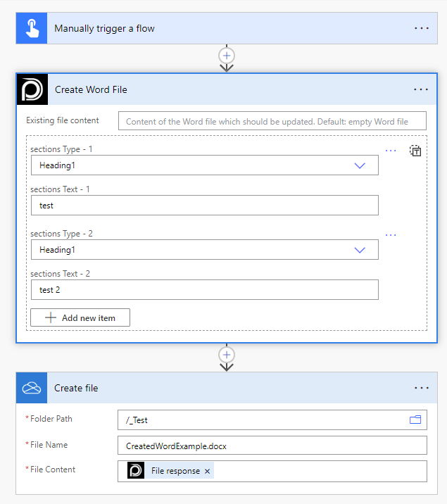Open the section 2 item options menu
This screenshot has height=504, width=447.
point(391,235)
